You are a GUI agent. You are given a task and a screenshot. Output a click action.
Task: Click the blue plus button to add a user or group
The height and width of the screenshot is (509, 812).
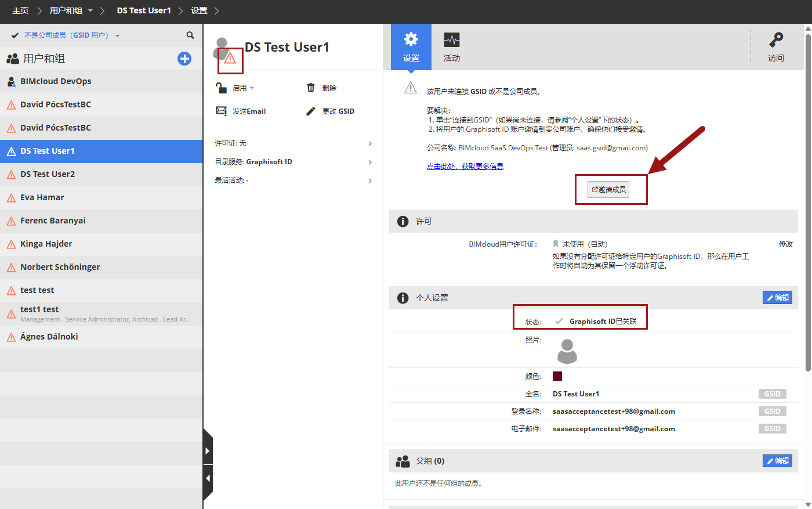184,59
